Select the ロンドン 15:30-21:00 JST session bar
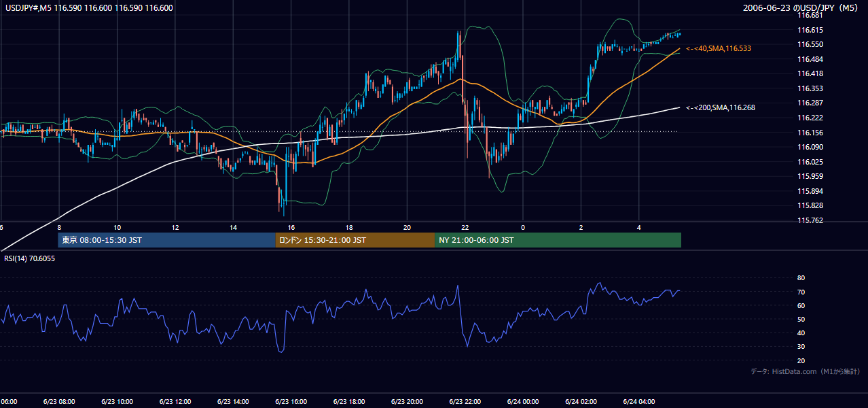The height and width of the screenshot is (408, 868). coord(355,240)
